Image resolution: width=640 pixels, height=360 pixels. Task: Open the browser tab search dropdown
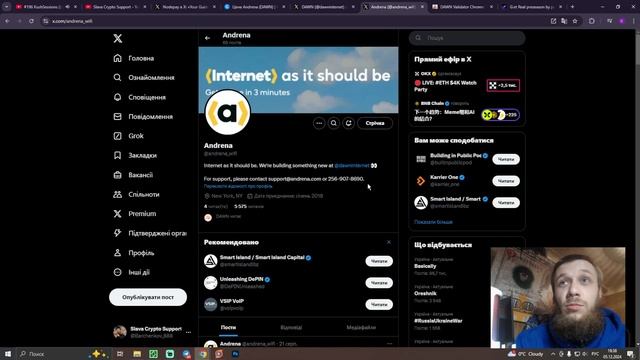(7, 7)
